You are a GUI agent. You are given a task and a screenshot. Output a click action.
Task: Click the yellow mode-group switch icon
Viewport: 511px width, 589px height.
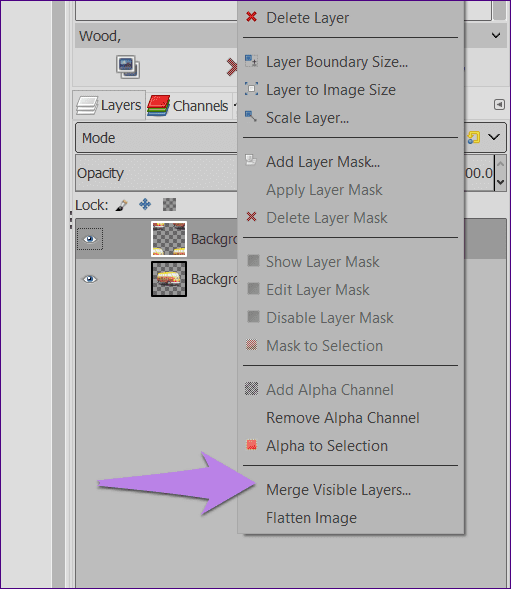pos(473,137)
